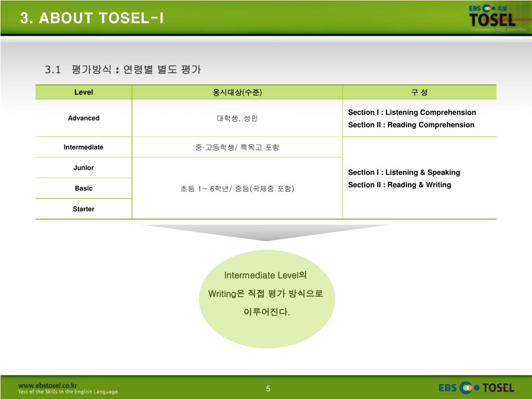This screenshot has height=399, width=532.
Task: Click the green oval Intermediate Level note
Action: [x=267, y=299]
